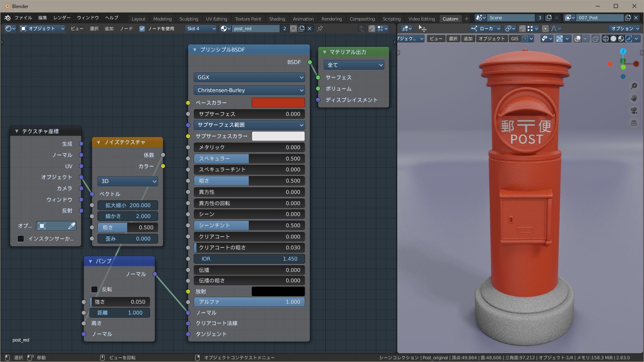Viewport: 644px width, 362px height.
Task: Switch to the Compositing workspace tab
Action: tap(362, 19)
